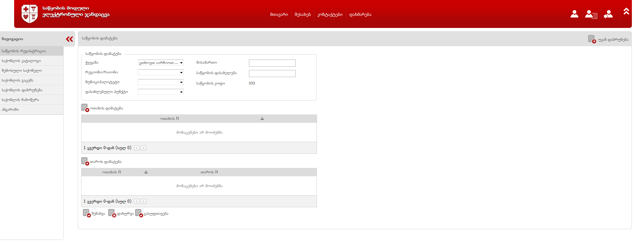Go to დახმარება in top menu
This screenshot has width=644, height=248.
[360, 15]
